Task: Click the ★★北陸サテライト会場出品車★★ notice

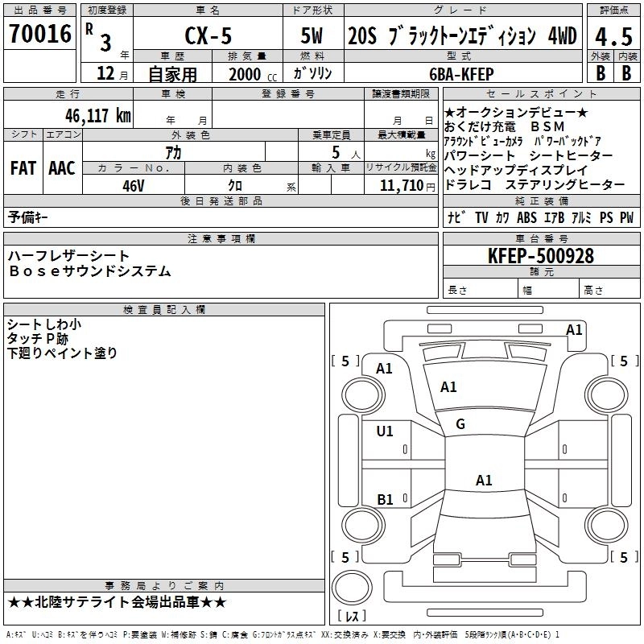Action: click(117, 602)
